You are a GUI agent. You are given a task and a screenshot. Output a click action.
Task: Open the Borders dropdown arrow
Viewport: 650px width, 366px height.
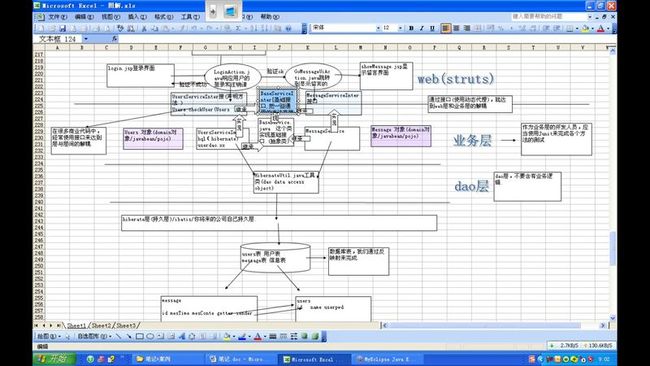[577, 28]
